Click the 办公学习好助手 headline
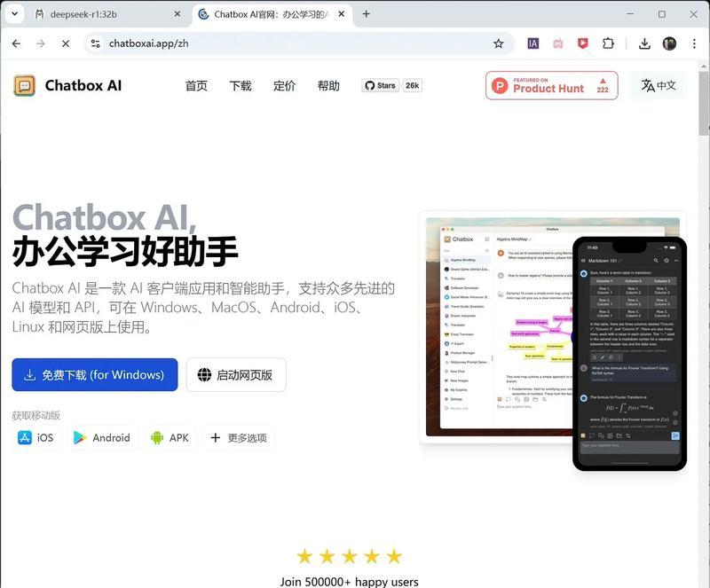 pyautogui.click(x=125, y=251)
